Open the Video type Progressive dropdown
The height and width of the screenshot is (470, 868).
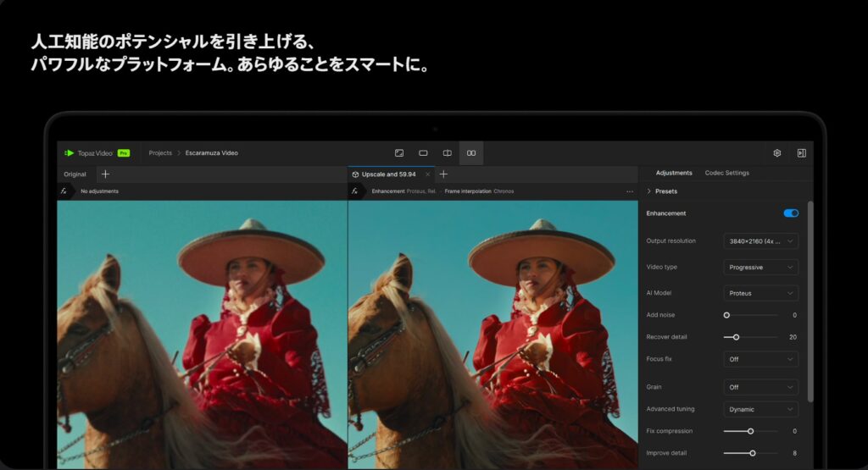click(760, 267)
